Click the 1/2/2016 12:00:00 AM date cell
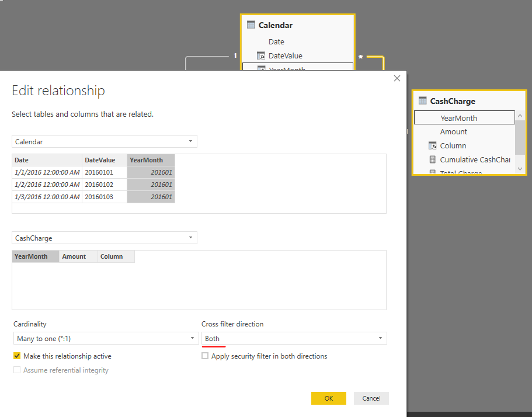 click(47, 185)
